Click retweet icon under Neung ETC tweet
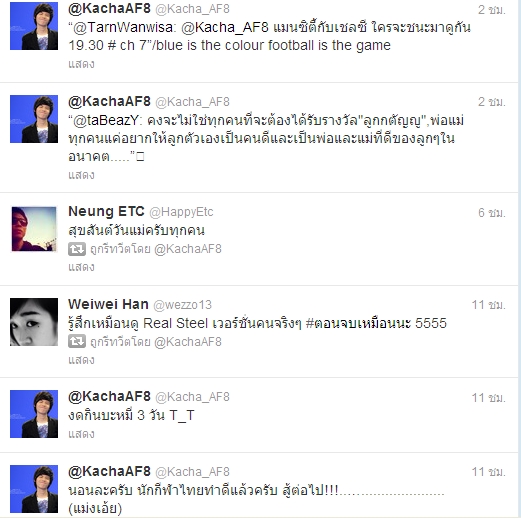 pos(77,249)
